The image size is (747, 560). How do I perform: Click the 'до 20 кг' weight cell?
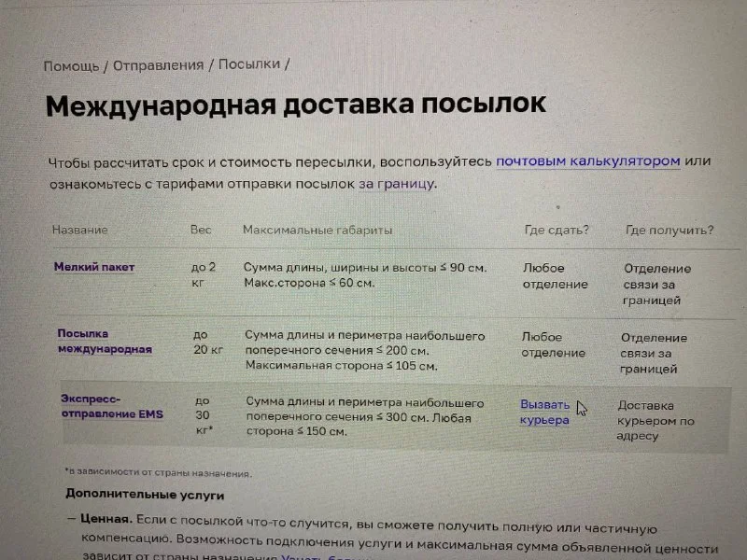208,343
